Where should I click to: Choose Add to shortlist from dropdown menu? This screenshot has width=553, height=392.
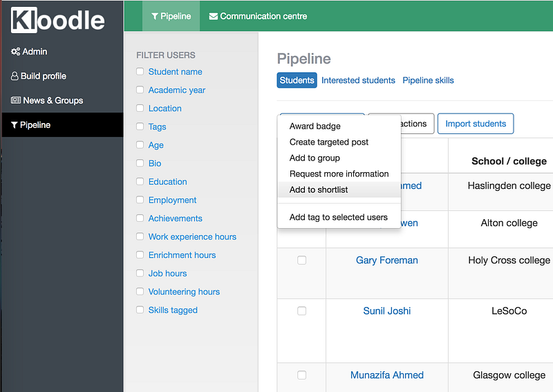319,189
